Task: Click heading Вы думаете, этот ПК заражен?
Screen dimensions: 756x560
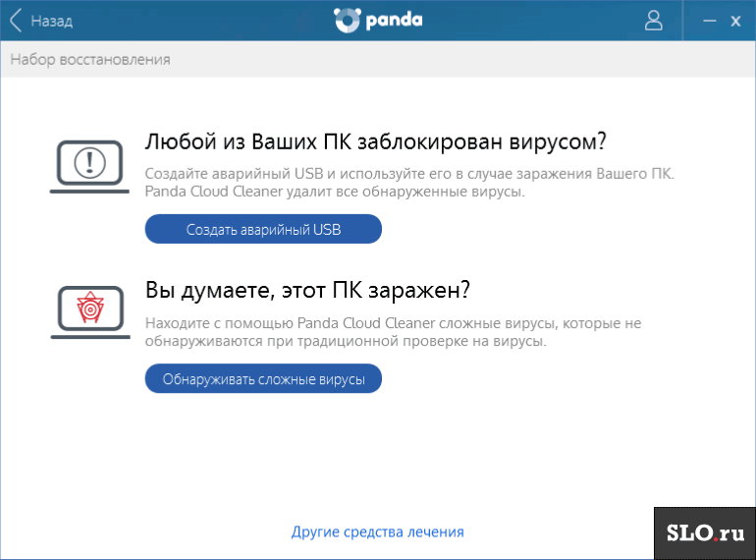Action: click(307, 291)
